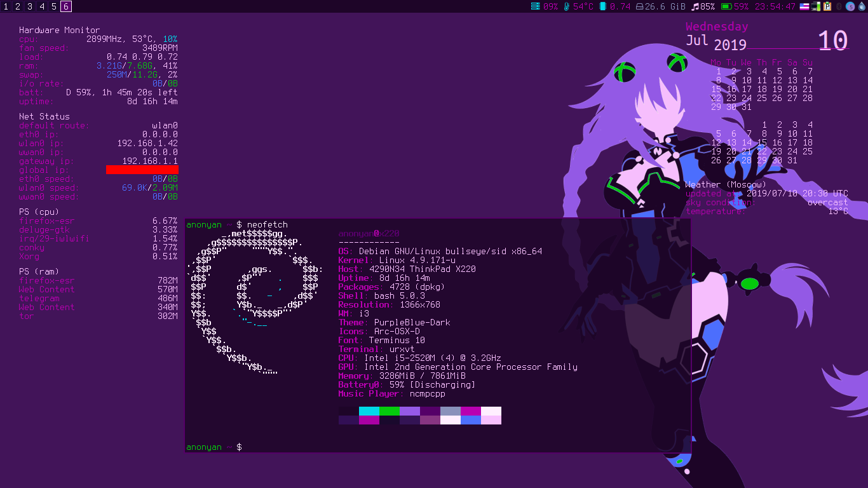The width and height of the screenshot is (868, 488).
Task: Click the thermometer temperature icon
Action: point(566,6)
